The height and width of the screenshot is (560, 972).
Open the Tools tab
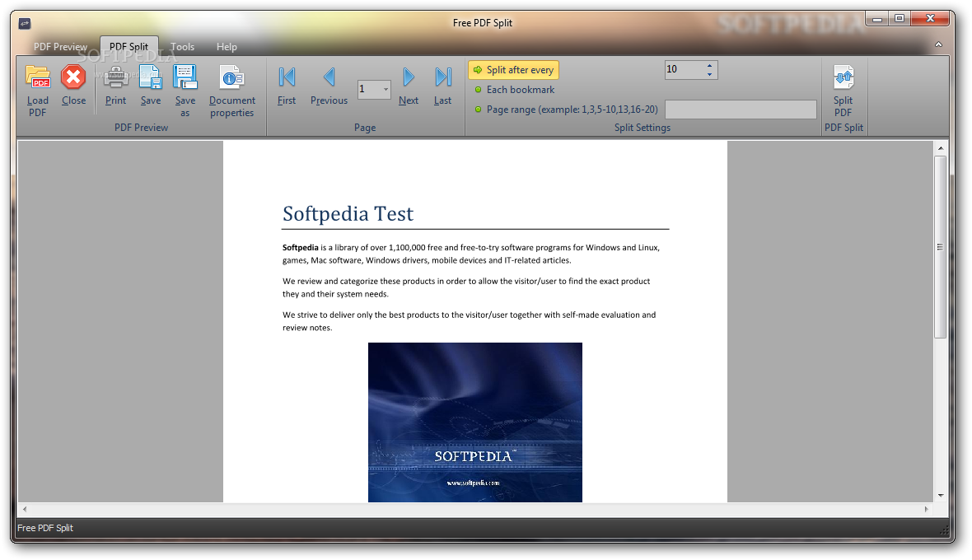[x=182, y=46]
